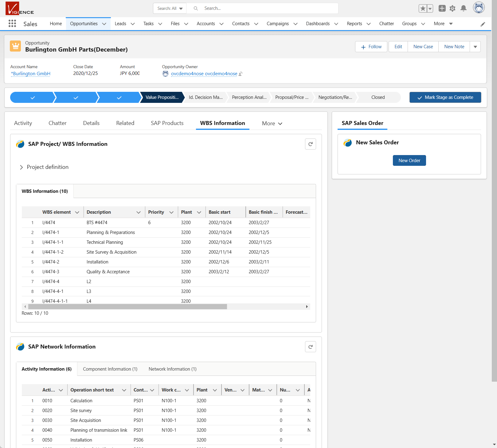Viewport: 497px width, 448px height.
Task: Click the edit navigation pencil icon
Action: [483, 24]
